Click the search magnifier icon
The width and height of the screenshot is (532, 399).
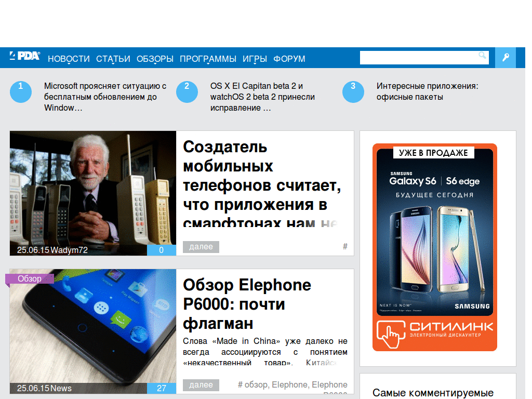click(x=482, y=55)
